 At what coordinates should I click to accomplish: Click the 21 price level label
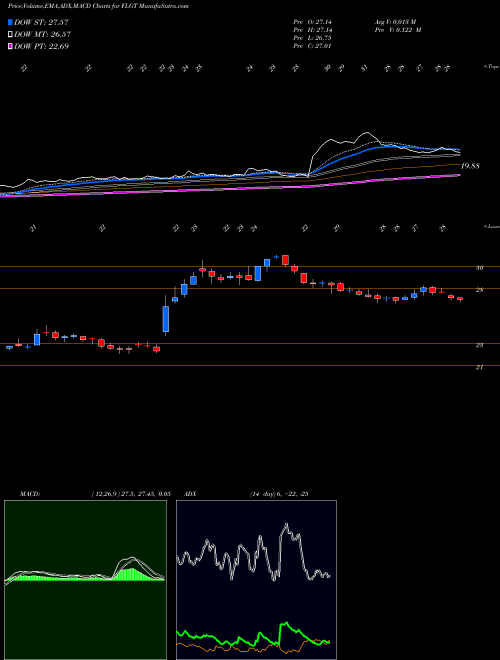click(x=479, y=367)
